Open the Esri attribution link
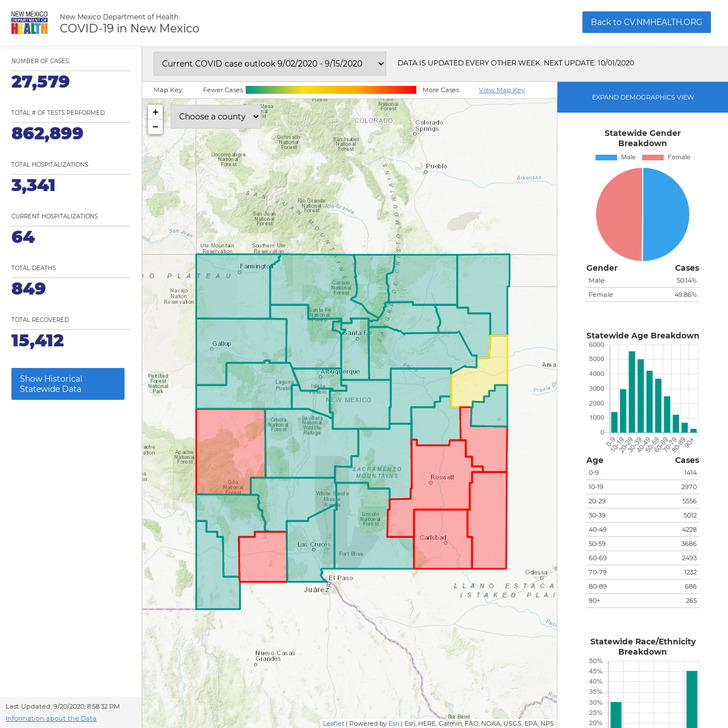 [x=394, y=723]
